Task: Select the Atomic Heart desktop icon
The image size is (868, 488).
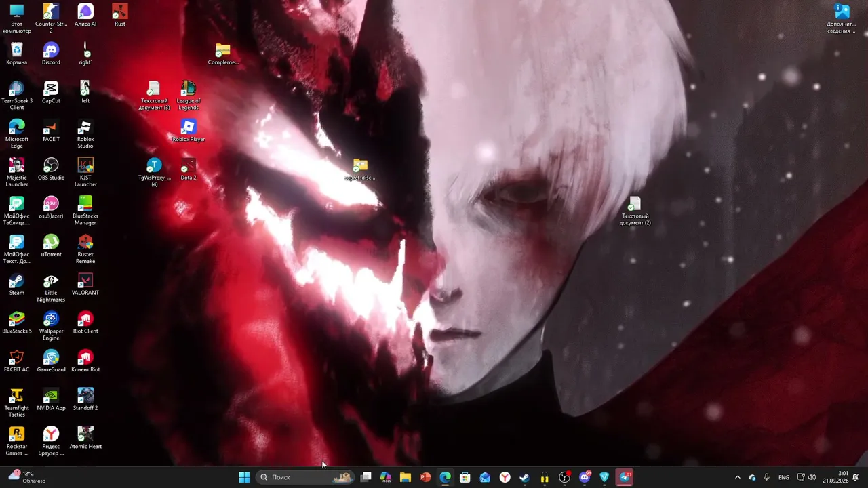Action: pyautogui.click(x=85, y=439)
